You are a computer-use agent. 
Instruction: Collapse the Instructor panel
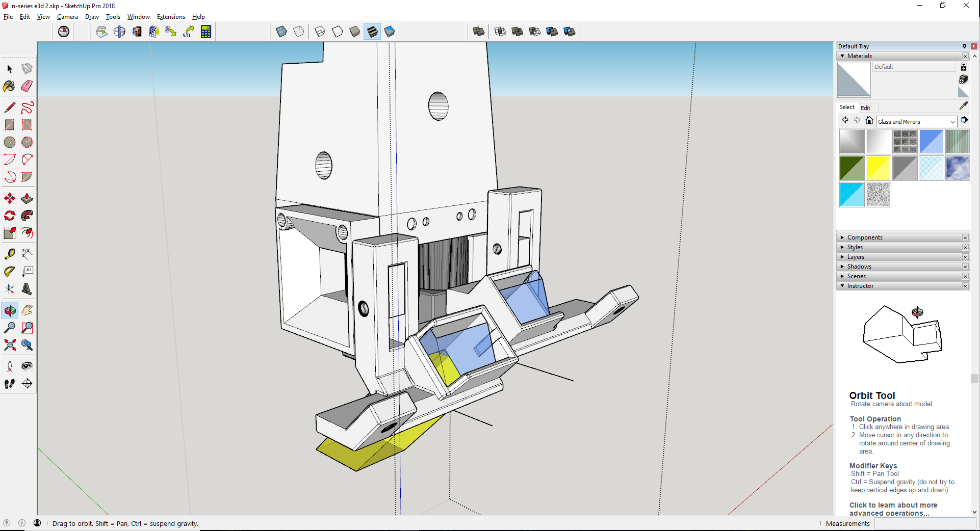click(842, 286)
